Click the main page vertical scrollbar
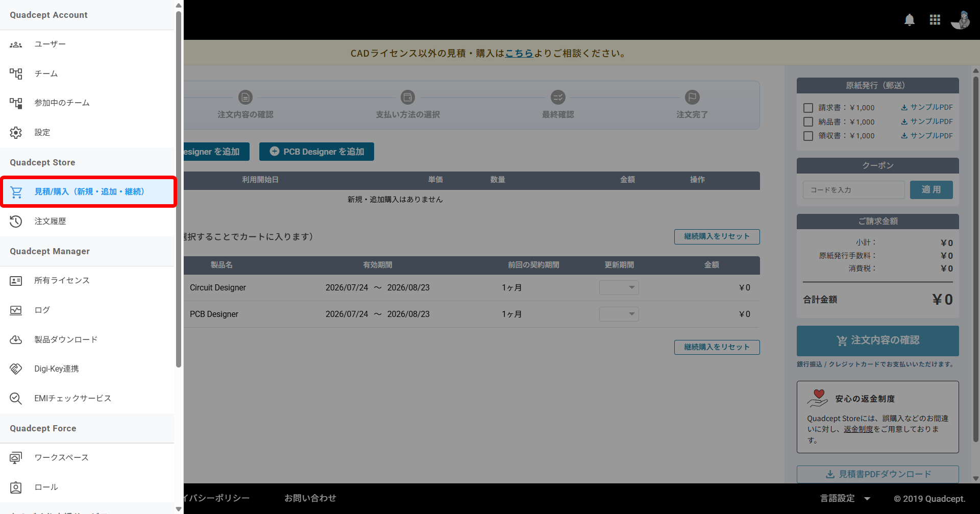The height and width of the screenshot is (514, 980). pos(975,260)
